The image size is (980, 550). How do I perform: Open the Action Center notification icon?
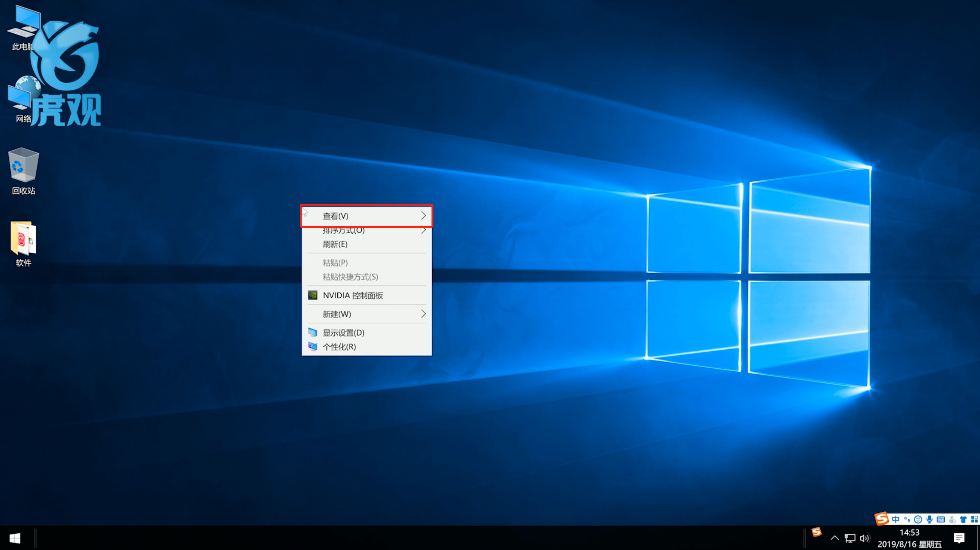point(959,538)
